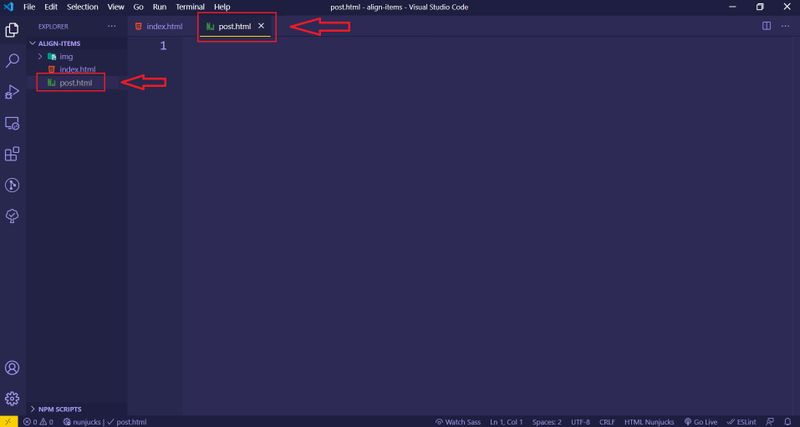Image resolution: width=800 pixels, height=427 pixels.
Task: Open the split editor layout icon
Action: (x=761, y=24)
